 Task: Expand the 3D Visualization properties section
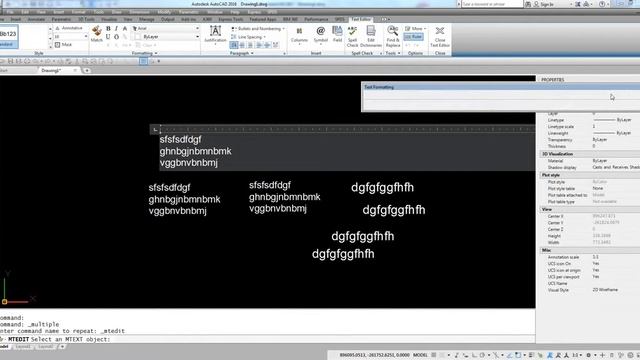click(590, 154)
